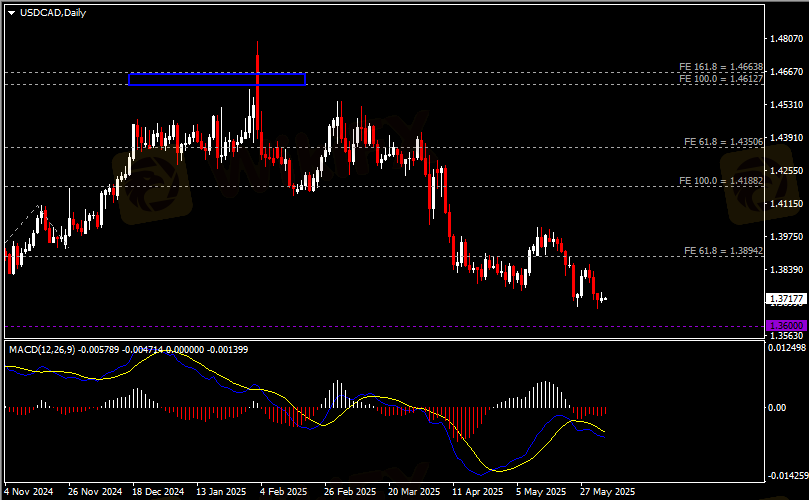Screen dimensions: 809x500
Task: Click the 1.48070 price on the scale
Action: [x=783, y=39]
